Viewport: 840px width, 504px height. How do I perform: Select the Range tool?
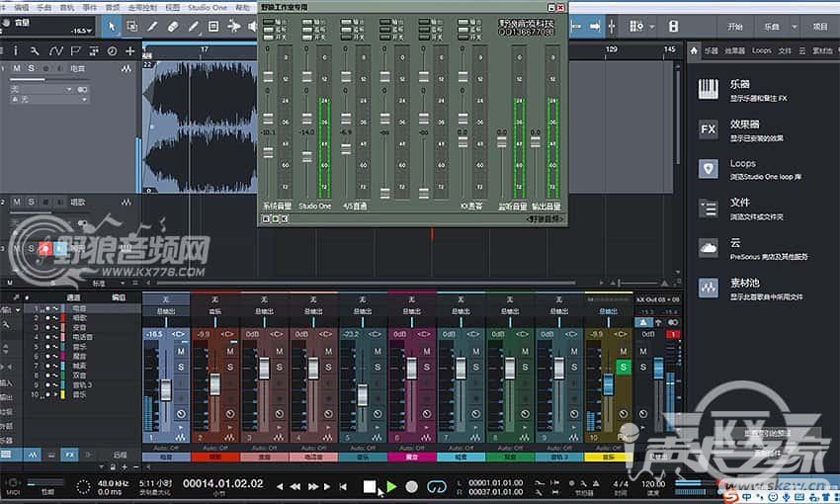[131, 27]
